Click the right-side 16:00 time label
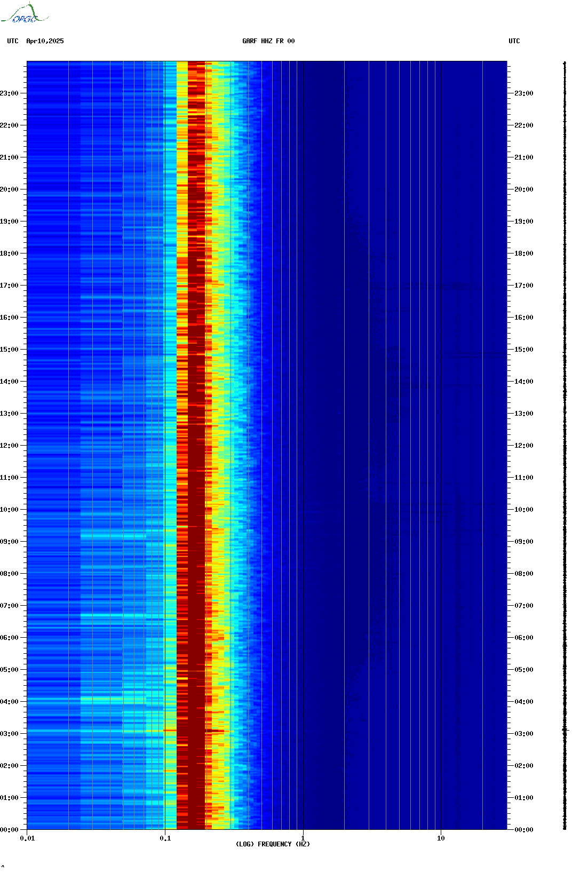This screenshot has width=588, height=872. click(524, 318)
